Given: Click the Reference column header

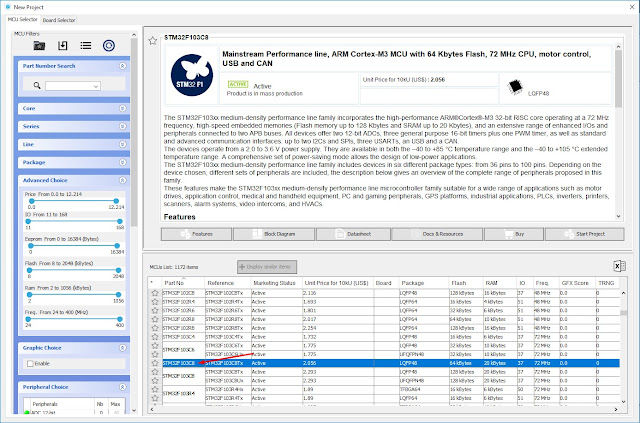Looking at the screenshot, I should 228,283.
